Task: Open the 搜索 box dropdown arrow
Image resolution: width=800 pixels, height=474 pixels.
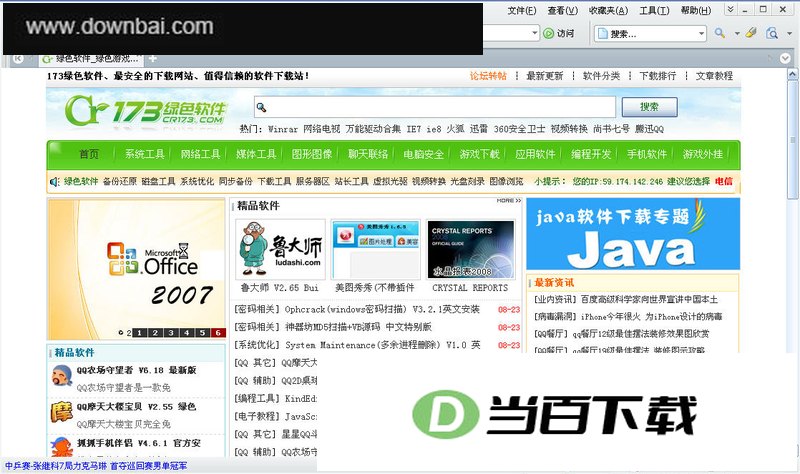Action: (x=701, y=34)
